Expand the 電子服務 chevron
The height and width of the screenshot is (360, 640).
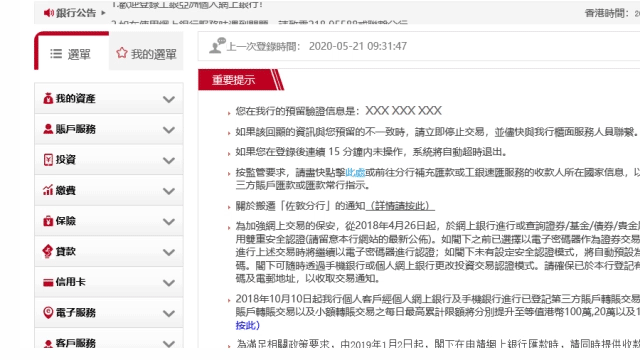tap(169, 313)
